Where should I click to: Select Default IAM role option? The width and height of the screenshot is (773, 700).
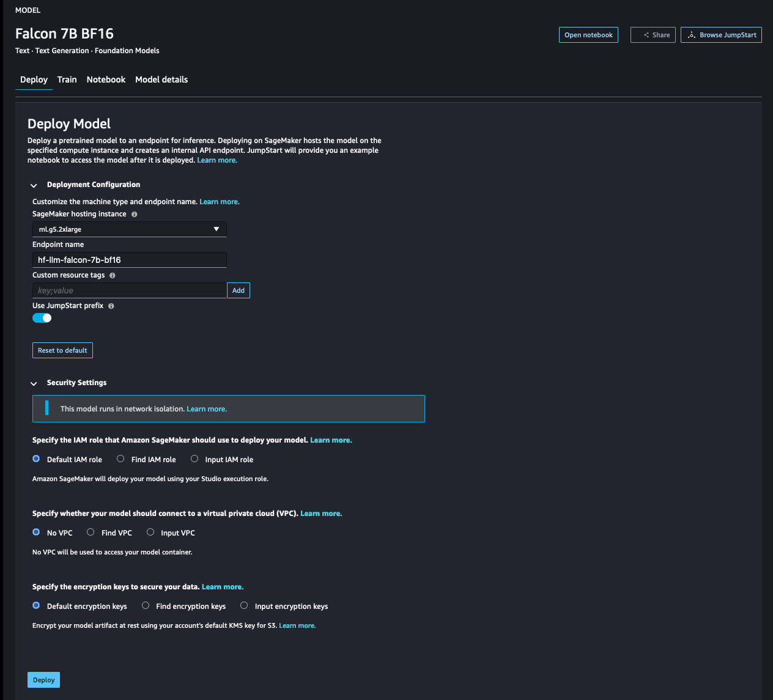pyautogui.click(x=36, y=459)
